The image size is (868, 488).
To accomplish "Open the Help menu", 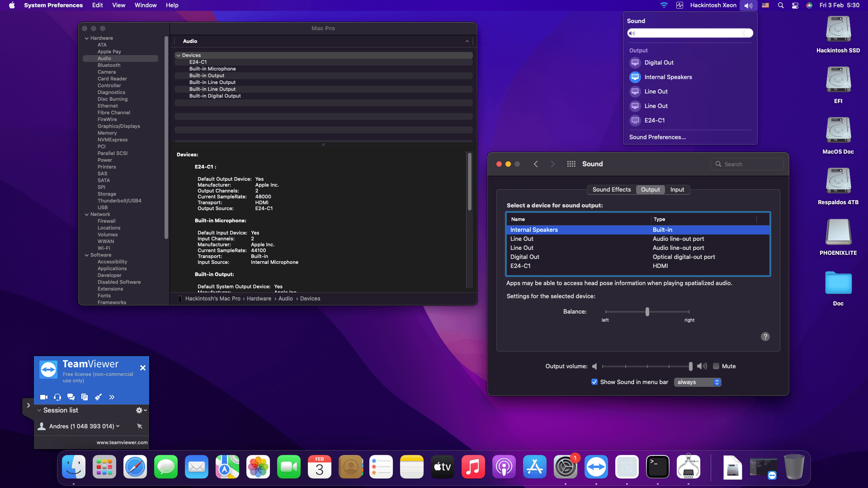I will point(172,5).
